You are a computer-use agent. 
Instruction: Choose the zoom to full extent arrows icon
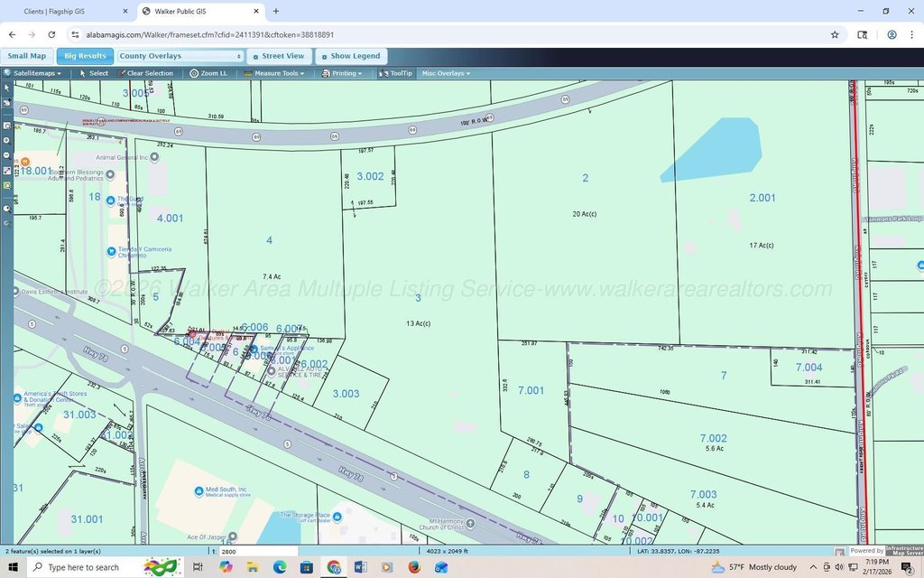[6, 171]
